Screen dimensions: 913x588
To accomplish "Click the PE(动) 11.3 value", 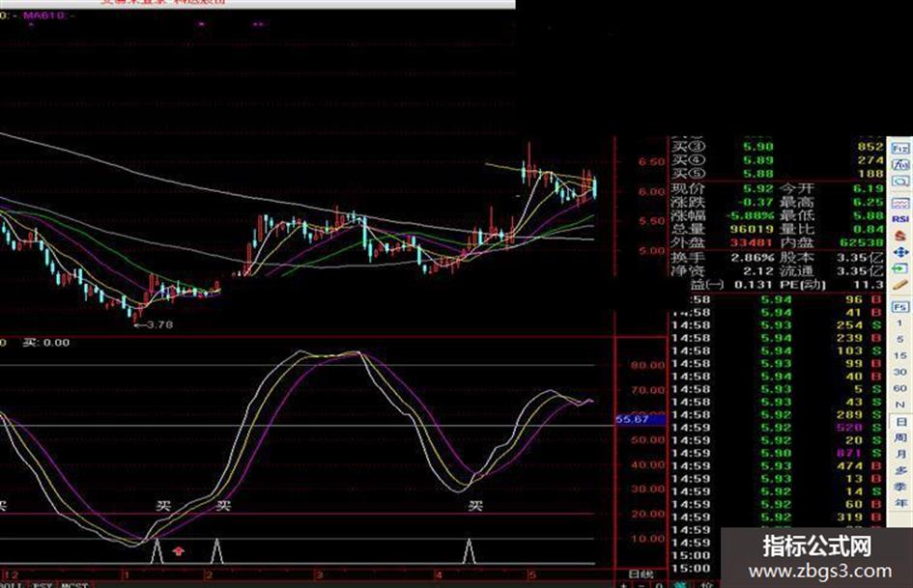I will (870, 284).
